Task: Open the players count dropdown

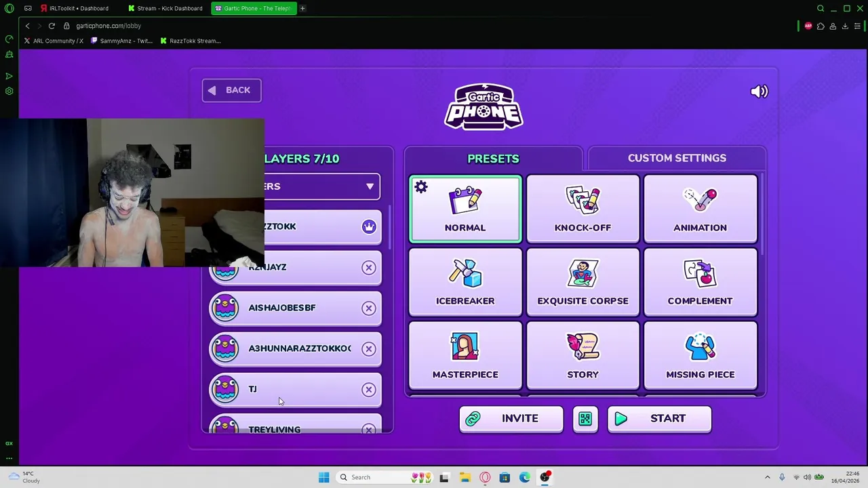Action: (x=322, y=186)
